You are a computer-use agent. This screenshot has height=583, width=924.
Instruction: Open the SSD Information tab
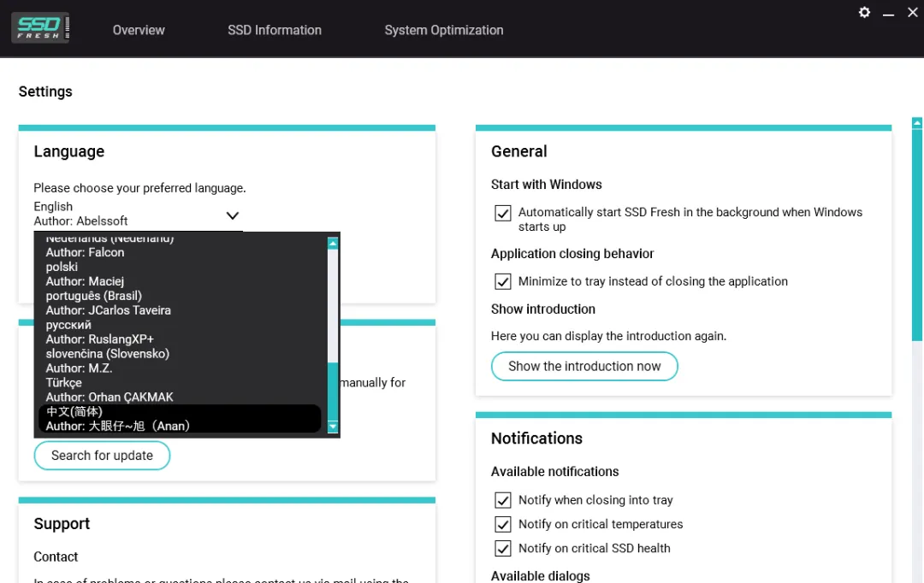point(275,30)
